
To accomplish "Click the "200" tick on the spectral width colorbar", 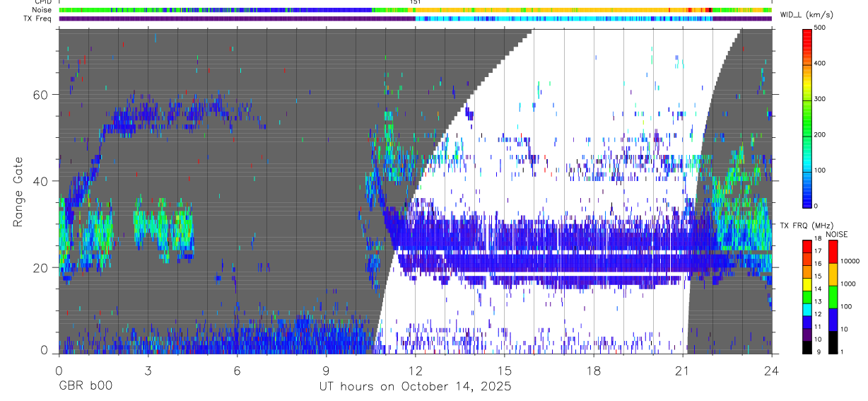I will pyautogui.click(x=821, y=134).
